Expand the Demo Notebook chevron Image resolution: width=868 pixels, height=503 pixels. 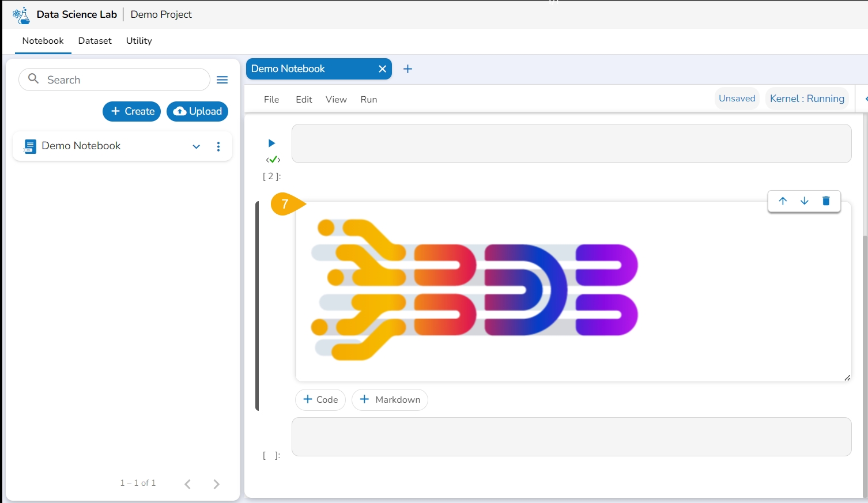pos(196,146)
